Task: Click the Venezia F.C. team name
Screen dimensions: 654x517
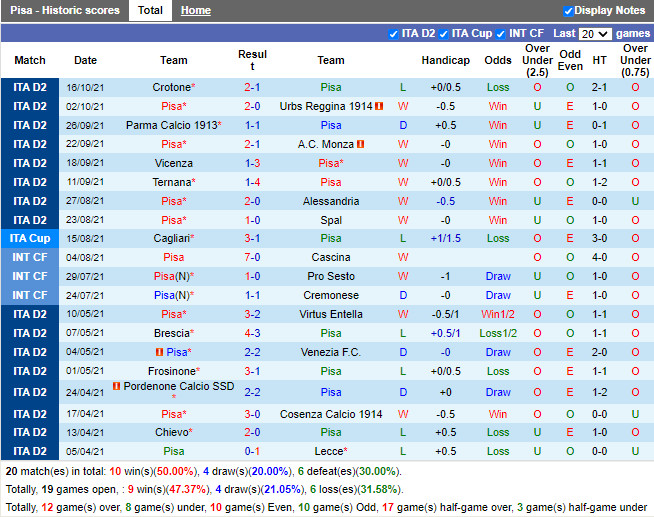Action: click(x=331, y=352)
